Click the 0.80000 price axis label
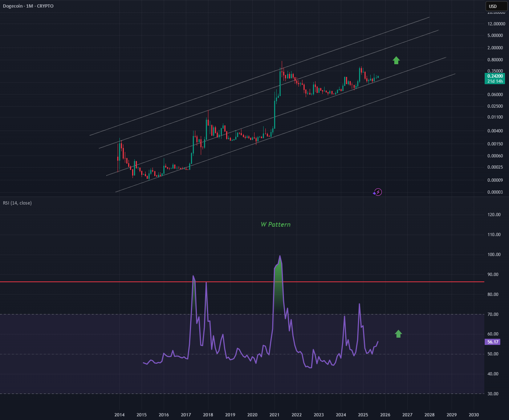This screenshot has width=509, height=420. click(495, 60)
